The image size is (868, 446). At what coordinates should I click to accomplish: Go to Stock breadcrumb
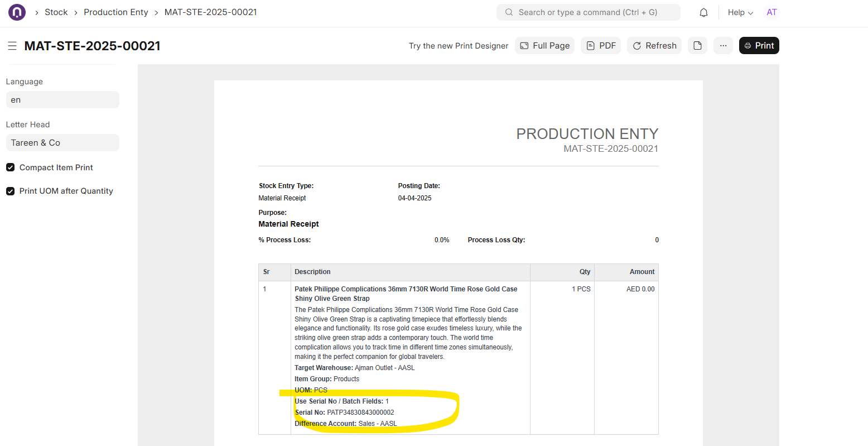56,12
